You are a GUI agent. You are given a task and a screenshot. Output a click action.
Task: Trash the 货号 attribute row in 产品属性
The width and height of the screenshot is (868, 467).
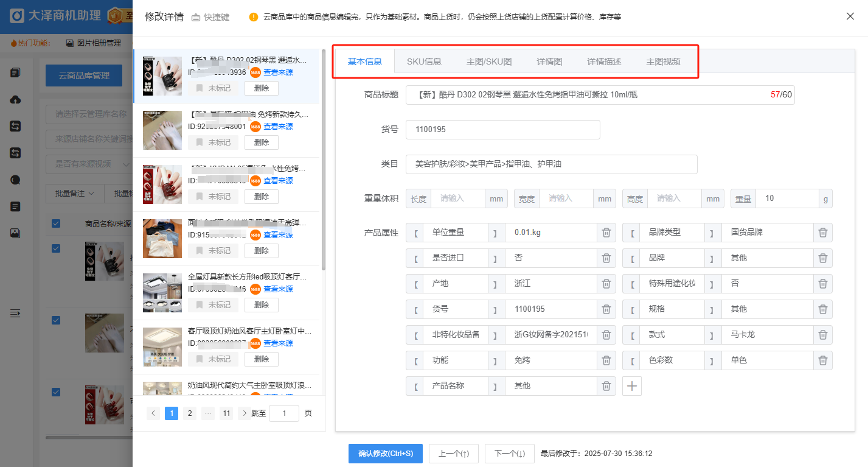(x=606, y=309)
